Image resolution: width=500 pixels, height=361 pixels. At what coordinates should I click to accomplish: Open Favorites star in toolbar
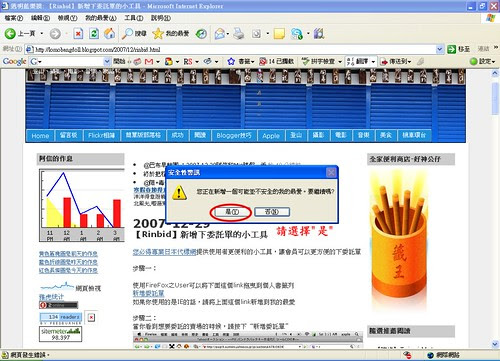pos(158,33)
